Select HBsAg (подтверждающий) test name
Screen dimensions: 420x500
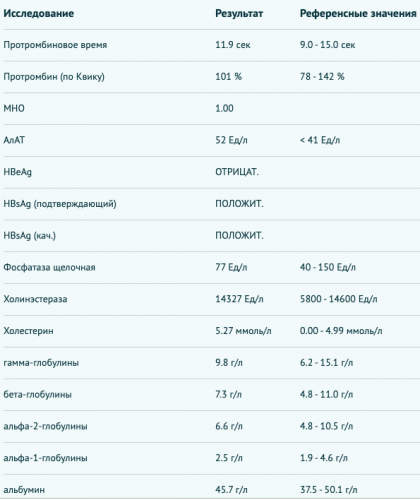pos(60,204)
